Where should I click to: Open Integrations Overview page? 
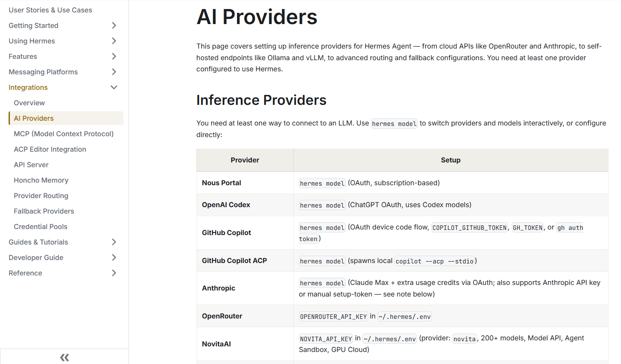pos(29,103)
